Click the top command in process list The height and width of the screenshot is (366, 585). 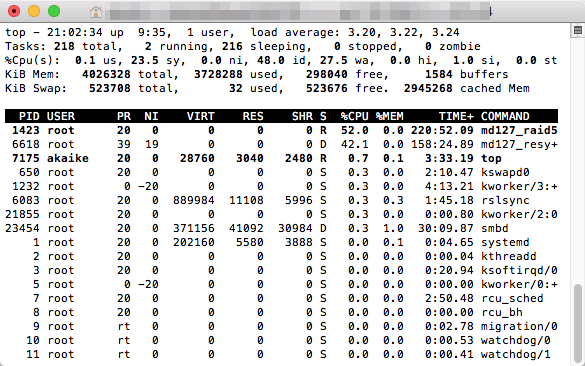[x=491, y=159]
